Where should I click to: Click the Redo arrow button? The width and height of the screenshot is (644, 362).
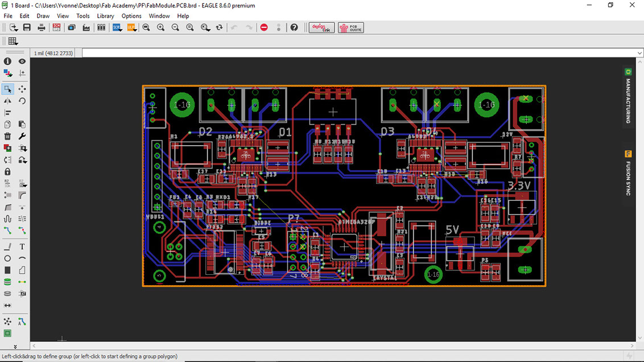click(x=249, y=27)
